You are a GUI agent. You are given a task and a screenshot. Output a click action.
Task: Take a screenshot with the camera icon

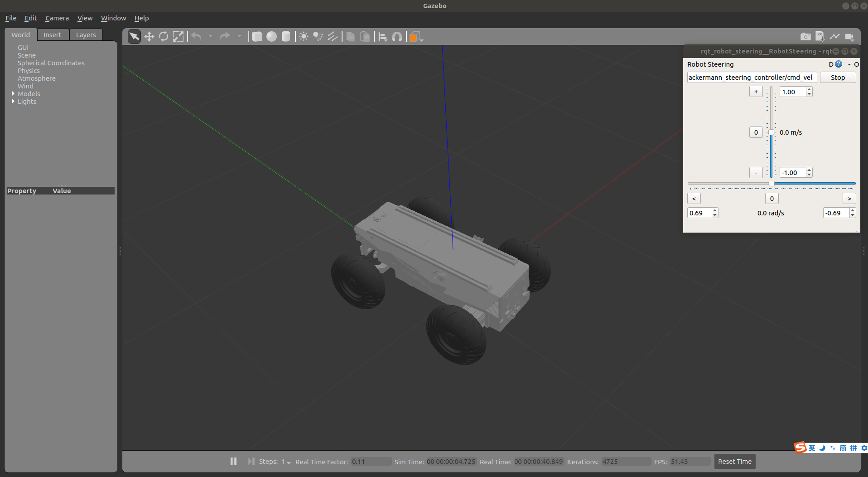(x=806, y=36)
